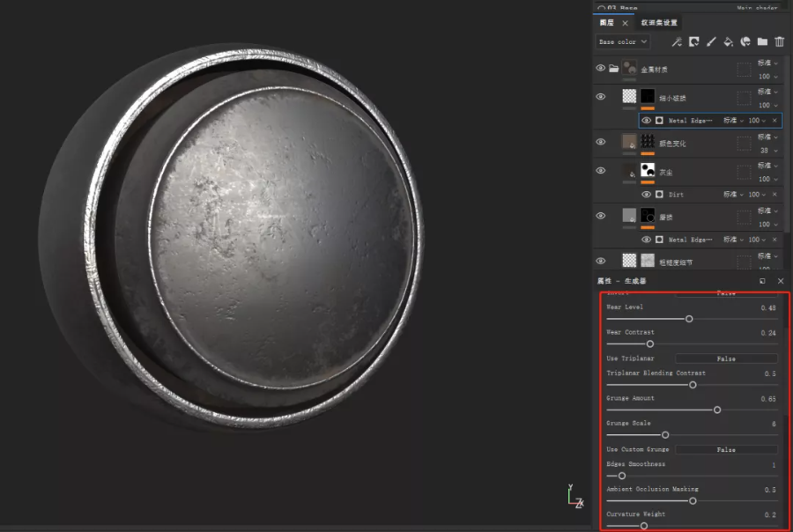
Task: Remove the Metal Edge generator under 磨损 layer
Action: point(774,240)
